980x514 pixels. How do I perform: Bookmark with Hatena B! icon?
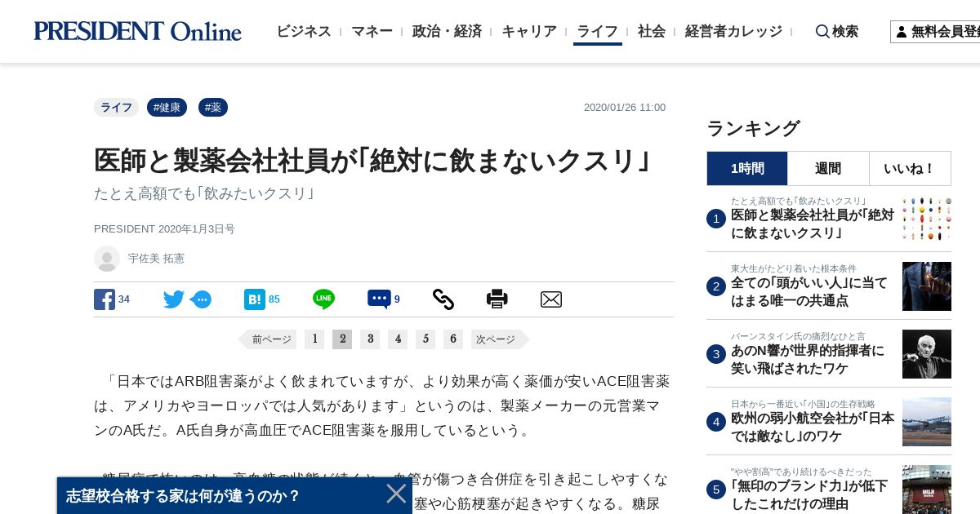point(254,299)
